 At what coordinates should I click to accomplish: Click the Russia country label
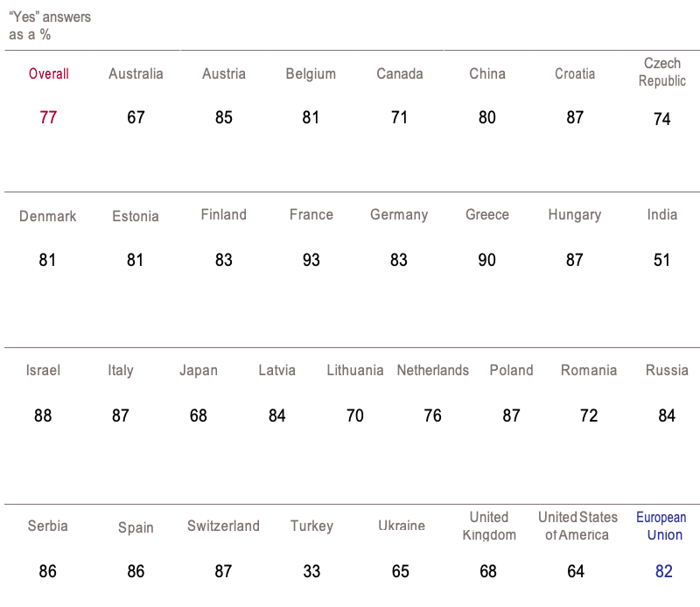point(667,371)
